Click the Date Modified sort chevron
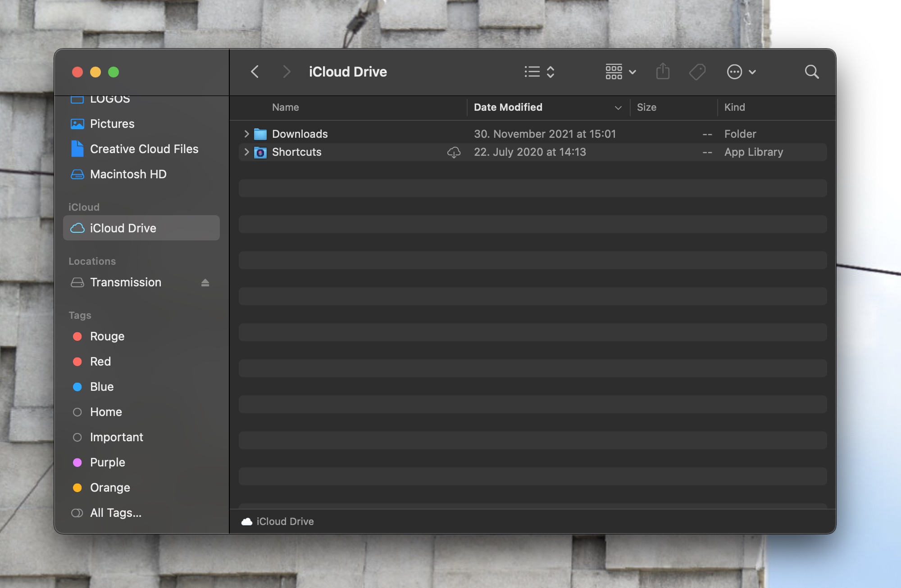The height and width of the screenshot is (588, 901). 618,108
